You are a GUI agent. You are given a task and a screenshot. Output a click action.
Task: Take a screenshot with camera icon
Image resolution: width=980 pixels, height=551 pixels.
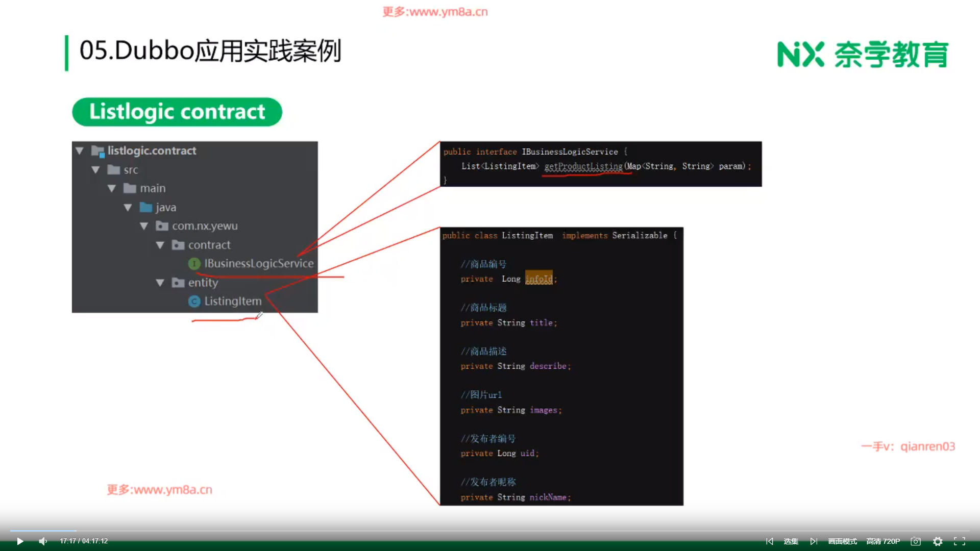coord(916,541)
